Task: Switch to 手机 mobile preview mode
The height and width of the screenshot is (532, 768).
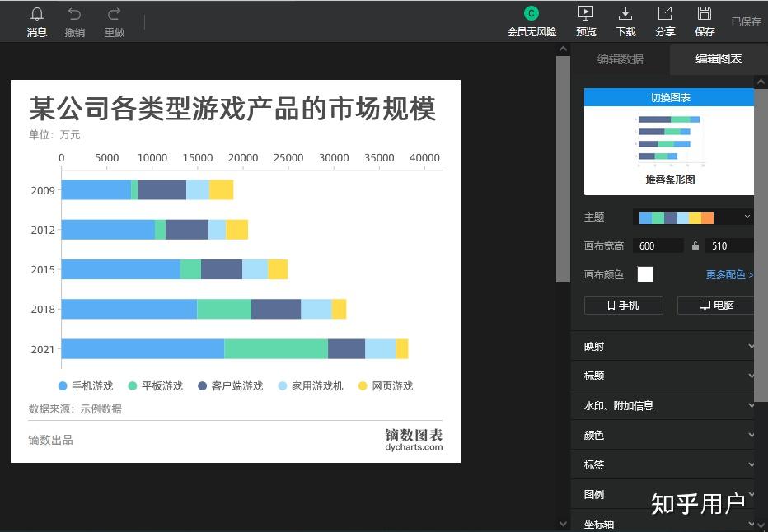Action: pyautogui.click(x=623, y=305)
